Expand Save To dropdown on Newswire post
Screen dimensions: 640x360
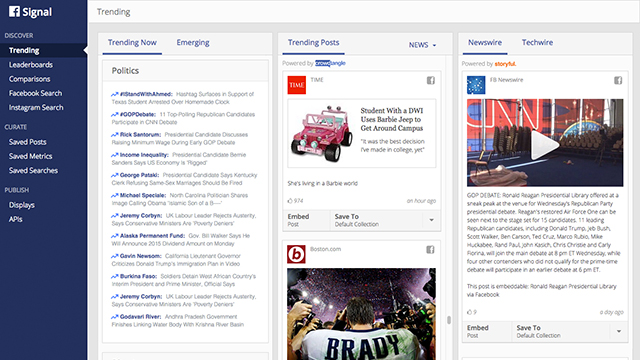pyautogui.click(x=619, y=331)
